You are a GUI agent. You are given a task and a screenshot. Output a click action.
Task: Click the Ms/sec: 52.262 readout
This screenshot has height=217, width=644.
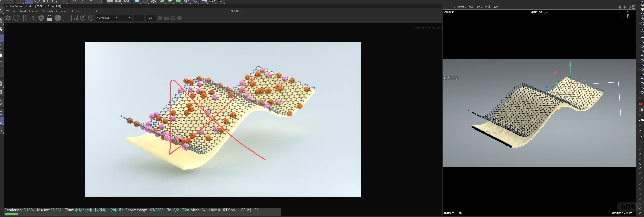click(x=49, y=210)
